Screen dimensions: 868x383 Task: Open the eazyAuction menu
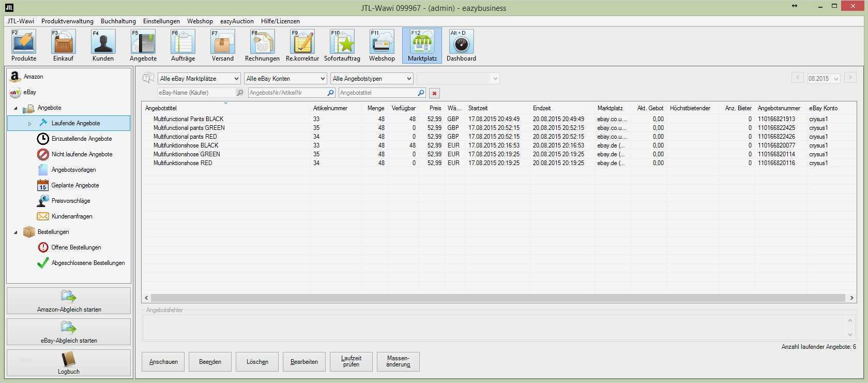pyautogui.click(x=237, y=21)
